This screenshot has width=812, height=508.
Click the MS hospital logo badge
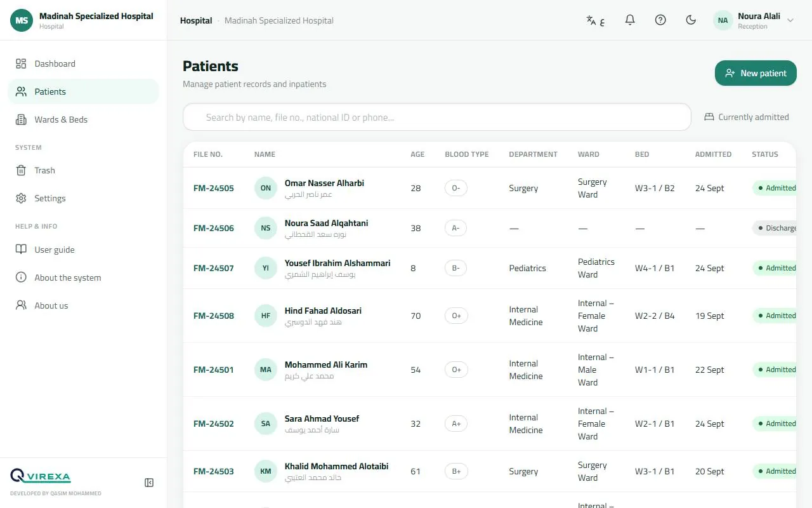coord(22,20)
